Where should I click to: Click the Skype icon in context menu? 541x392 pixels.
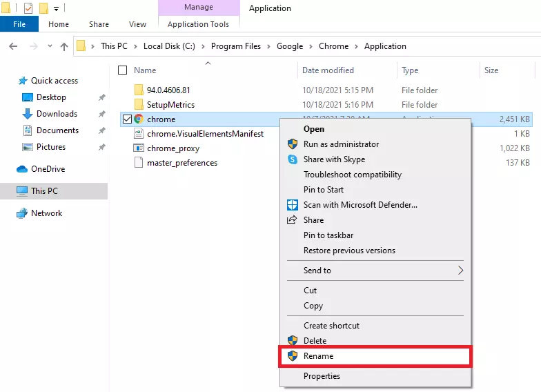pyautogui.click(x=293, y=159)
